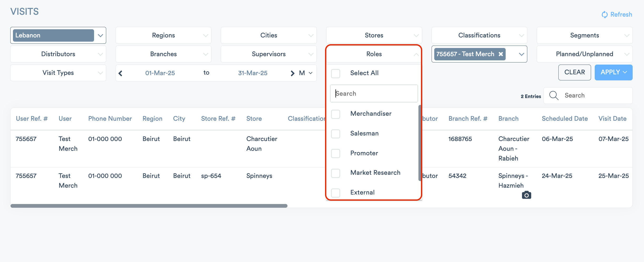Focus the Roles search input field
Viewport: 644px width, 262px height.
374,94
